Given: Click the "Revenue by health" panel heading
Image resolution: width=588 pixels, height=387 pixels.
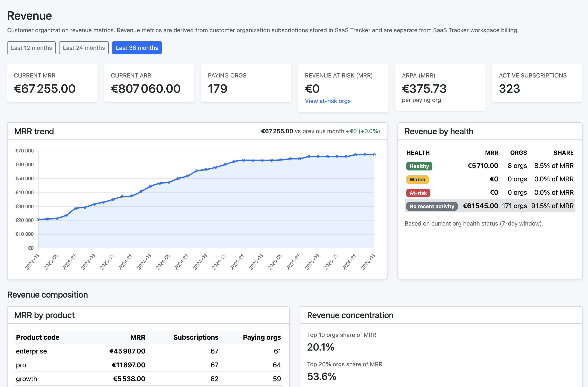Looking at the screenshot, I should click(x=439, y=131).
